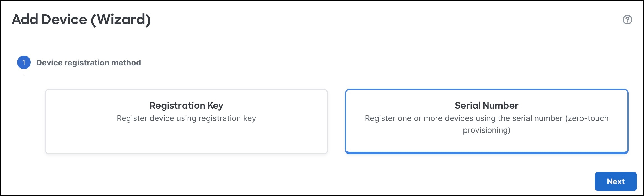Proceed using the blue Next button
644x196 pixels.
(615, 181)
